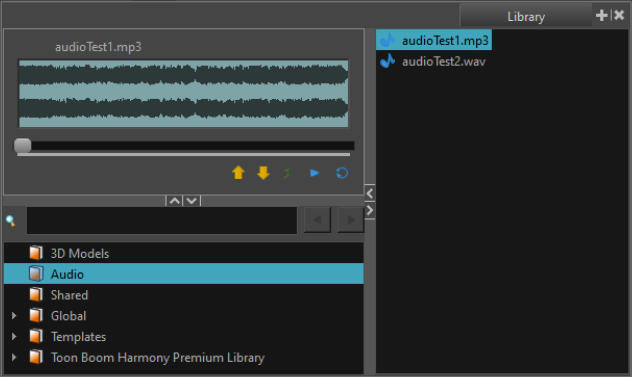Play the audioTest1.mp3 preview
The image size is (632, 377).
315,173
